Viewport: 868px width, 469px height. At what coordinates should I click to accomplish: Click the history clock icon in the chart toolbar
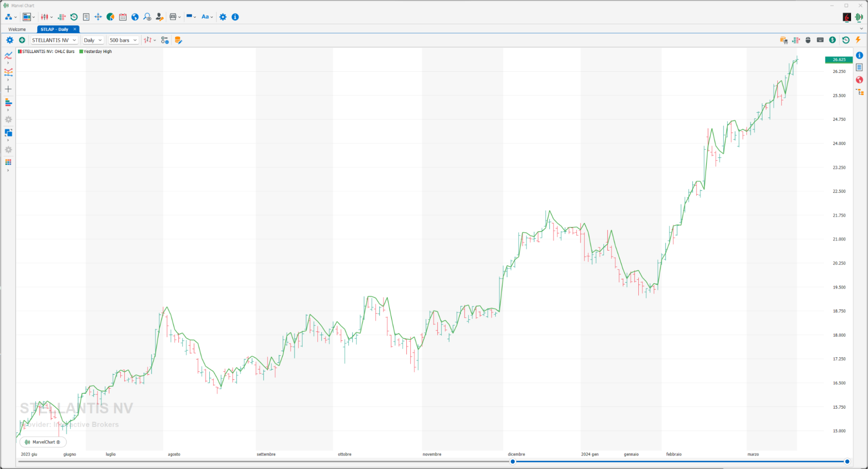[x=846, y=40]
